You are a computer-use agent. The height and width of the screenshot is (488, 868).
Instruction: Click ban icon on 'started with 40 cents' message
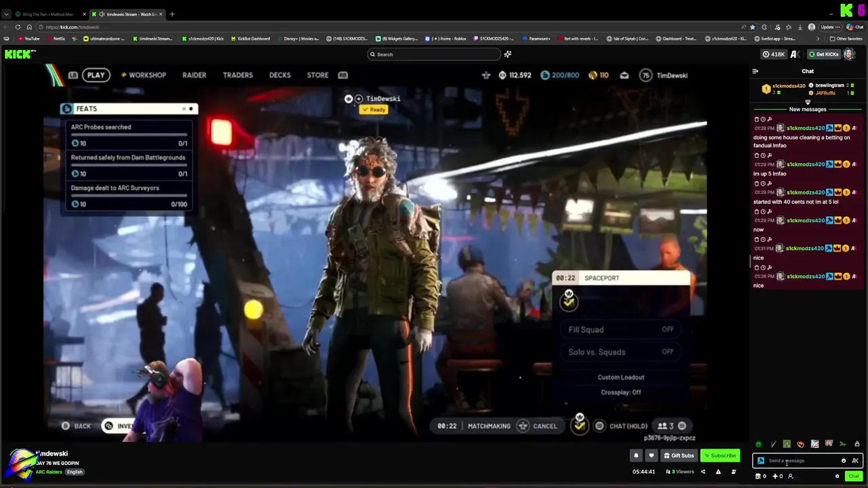click(770, 183)
